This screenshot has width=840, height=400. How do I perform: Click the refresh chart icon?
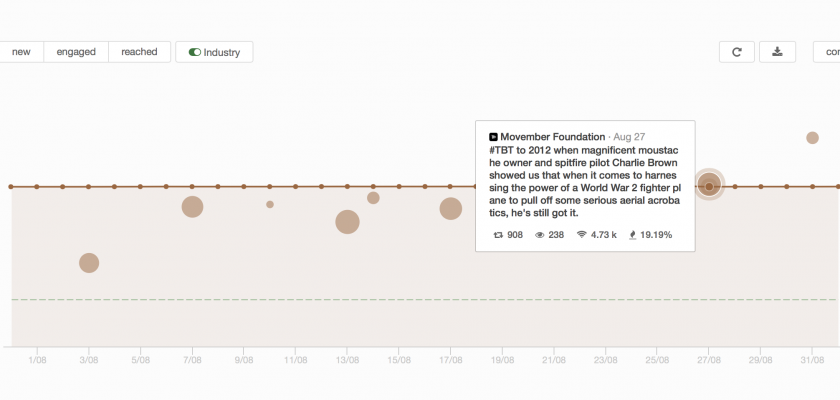(737, 52)
